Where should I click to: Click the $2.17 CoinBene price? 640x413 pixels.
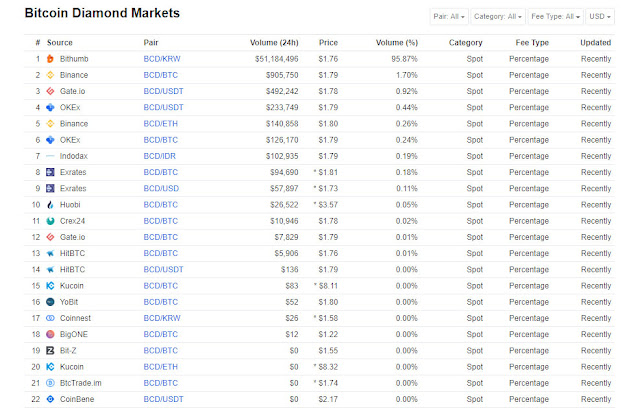click(328, 399)
